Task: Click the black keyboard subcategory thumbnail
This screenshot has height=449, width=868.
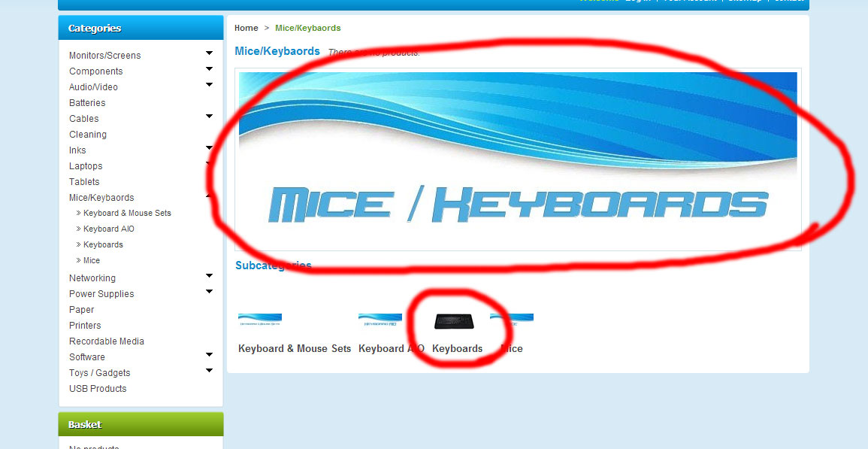Action: click(x=453, y=321)
